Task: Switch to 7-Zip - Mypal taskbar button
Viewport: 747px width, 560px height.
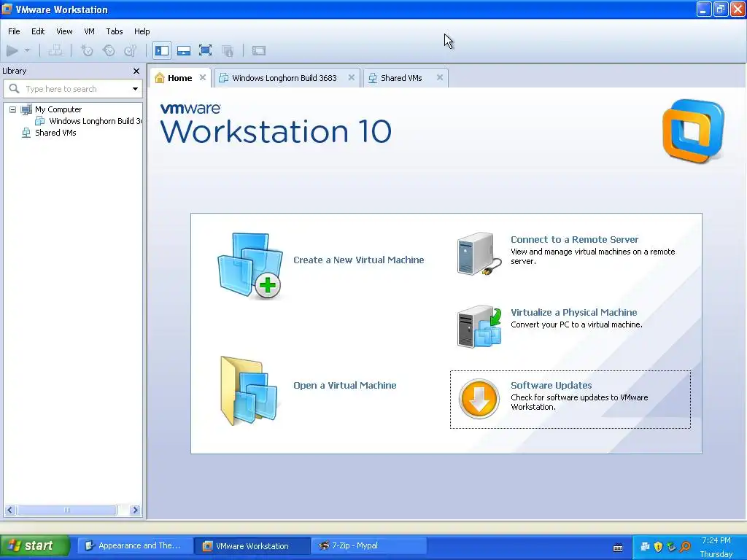Action: click(368, 545)
